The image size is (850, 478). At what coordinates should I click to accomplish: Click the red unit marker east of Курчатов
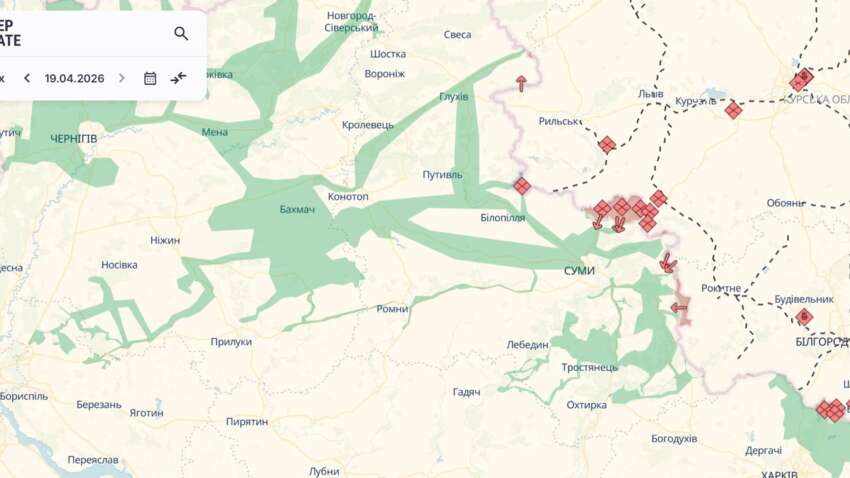tap(733, 111)
